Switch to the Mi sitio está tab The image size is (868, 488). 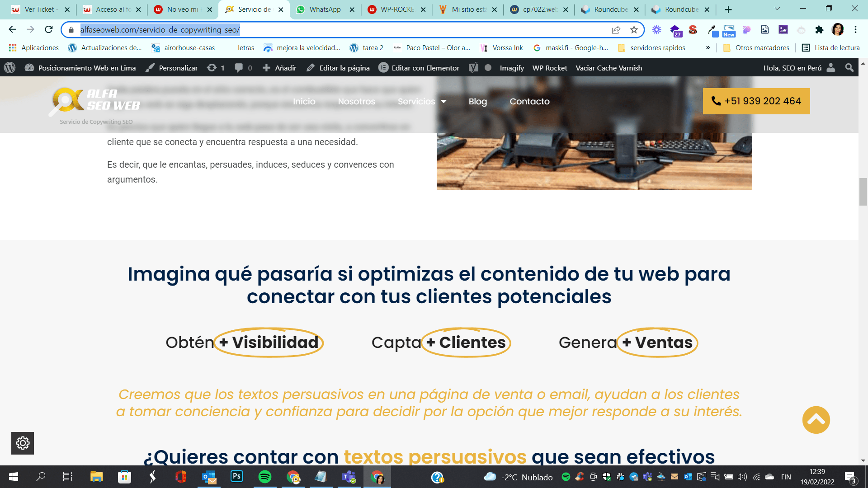(468, 9)
